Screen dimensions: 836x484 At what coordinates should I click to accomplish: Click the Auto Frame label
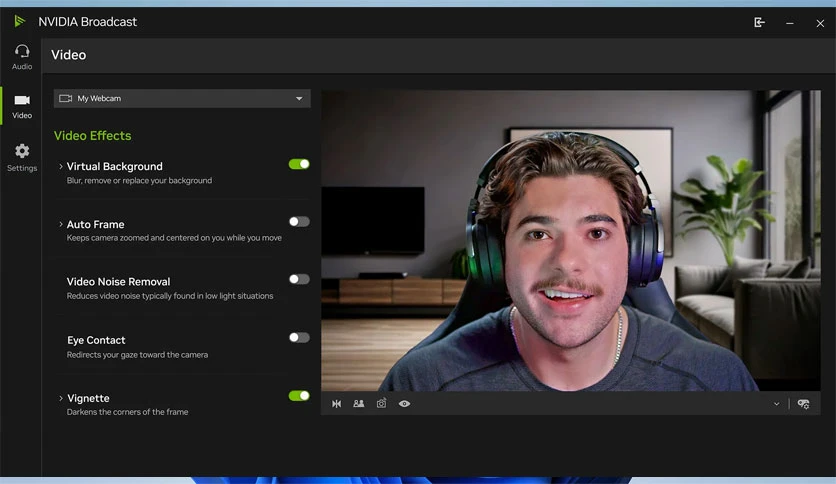[x=95, y=224]
